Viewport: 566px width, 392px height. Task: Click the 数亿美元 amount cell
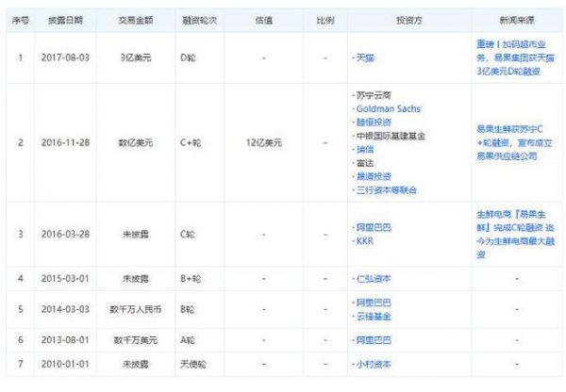tap(136, 143)
